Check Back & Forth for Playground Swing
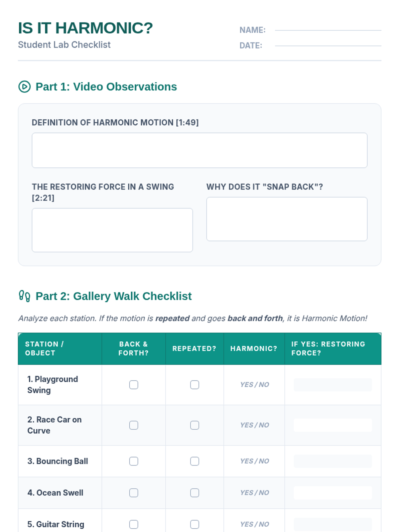 134,385
